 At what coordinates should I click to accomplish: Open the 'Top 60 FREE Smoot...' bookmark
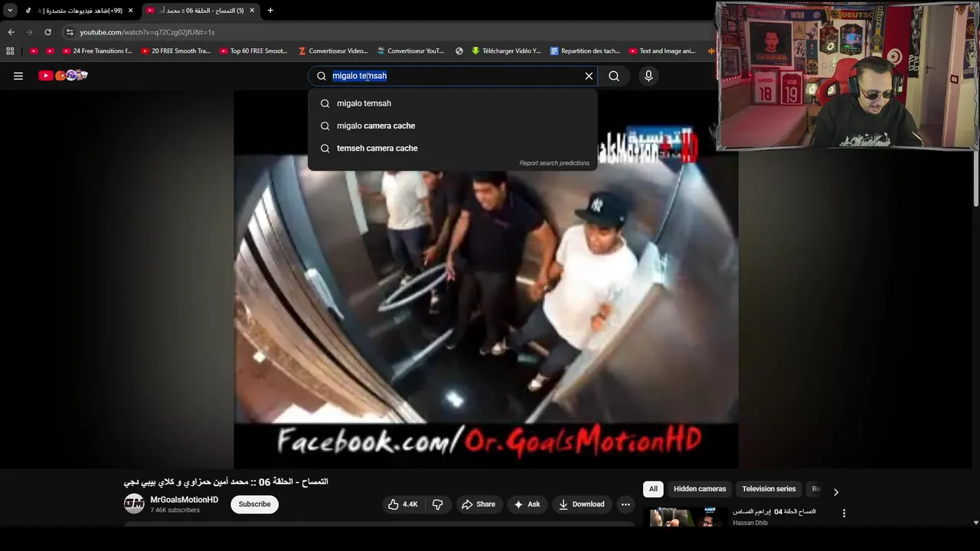253,51
